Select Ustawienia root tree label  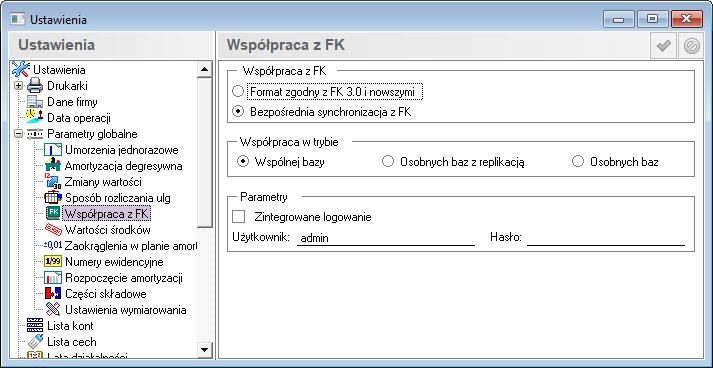coord(59,70)
